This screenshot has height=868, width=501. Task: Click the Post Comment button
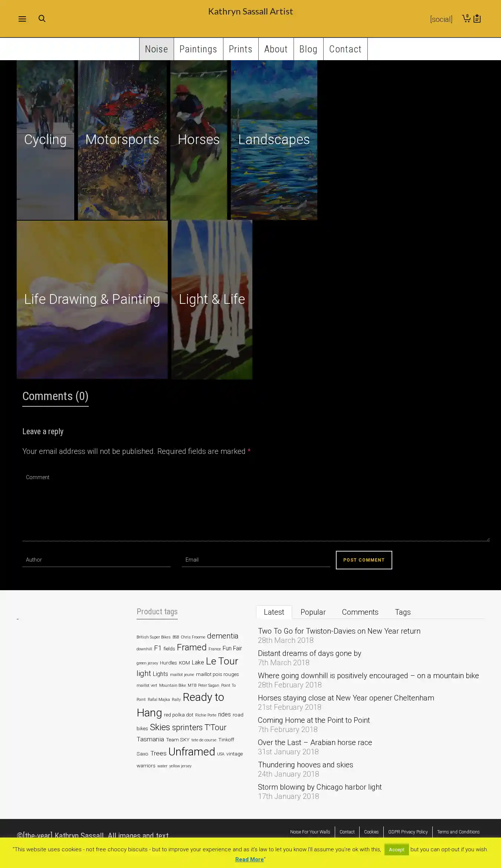click(364, 560)
